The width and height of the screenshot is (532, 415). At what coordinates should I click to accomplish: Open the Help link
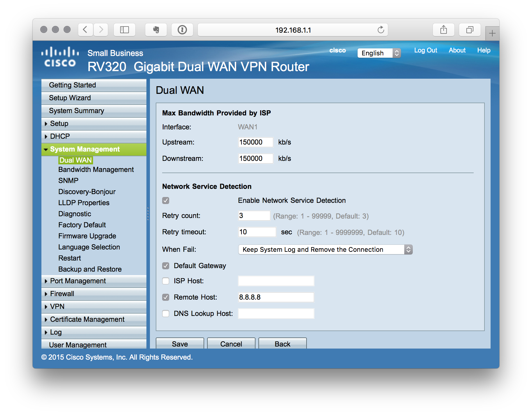pos(484,50)
